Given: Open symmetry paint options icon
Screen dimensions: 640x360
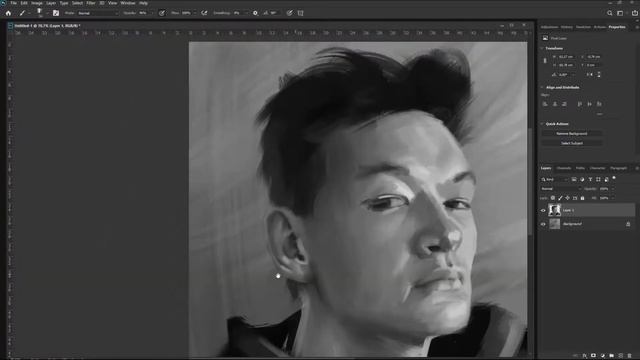Looking at the screenshot, I should point(301,13).
